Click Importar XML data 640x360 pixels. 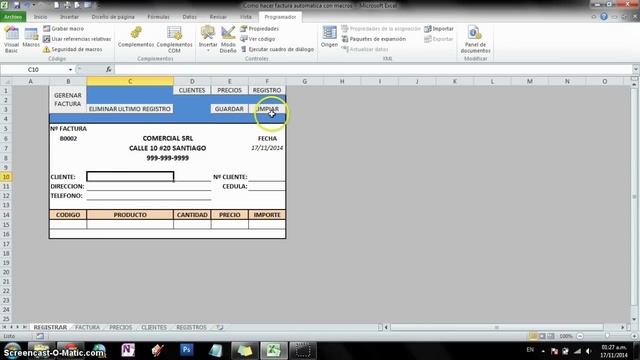coord(439,29)
